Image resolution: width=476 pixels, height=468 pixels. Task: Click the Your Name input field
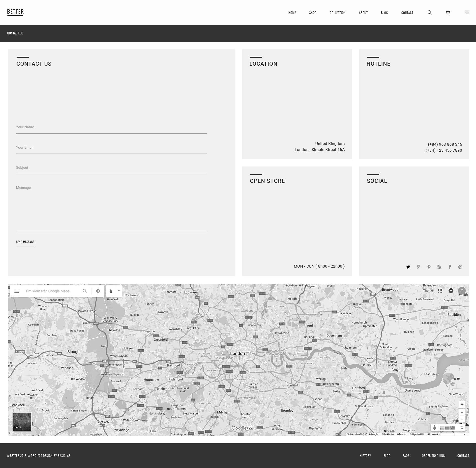pos(111,127)
